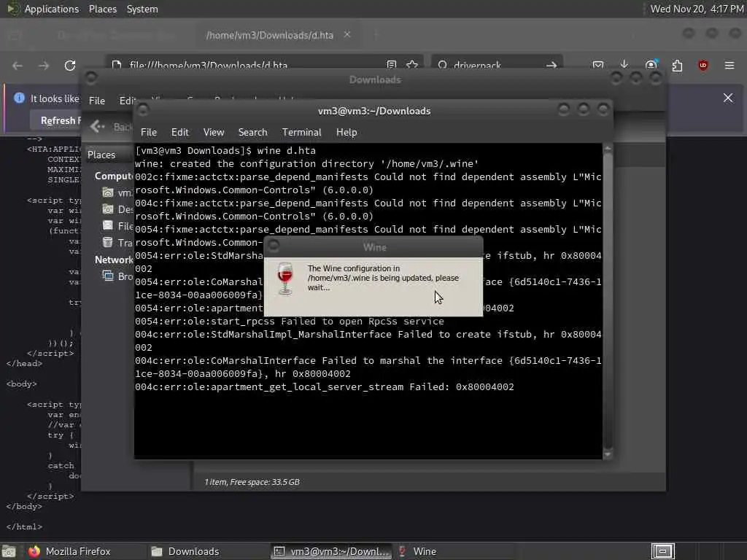
Task: Open Terminal menu in terminal window
Action: click(x=301, y=133)
